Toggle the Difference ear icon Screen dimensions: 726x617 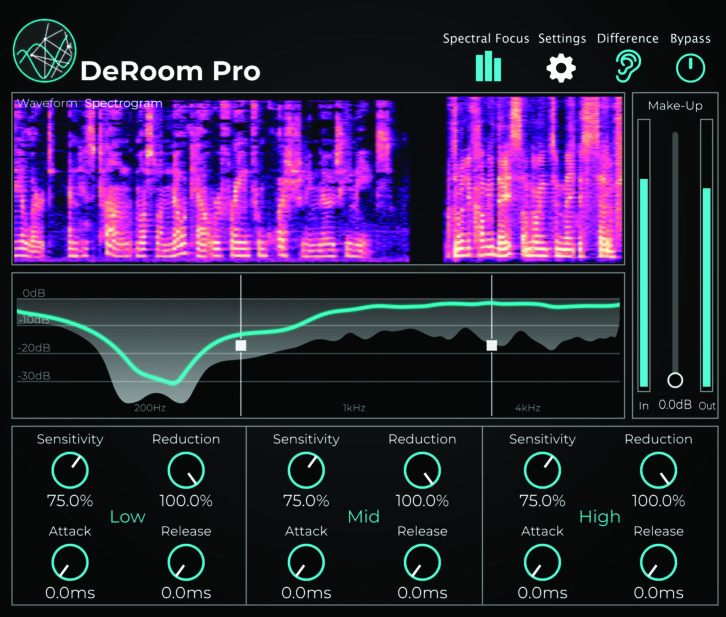point(627,66)
